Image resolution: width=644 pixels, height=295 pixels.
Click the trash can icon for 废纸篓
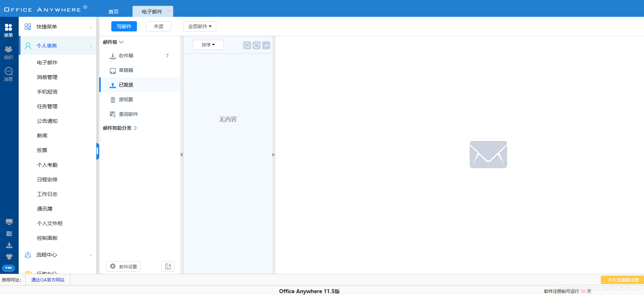(113, 100)
